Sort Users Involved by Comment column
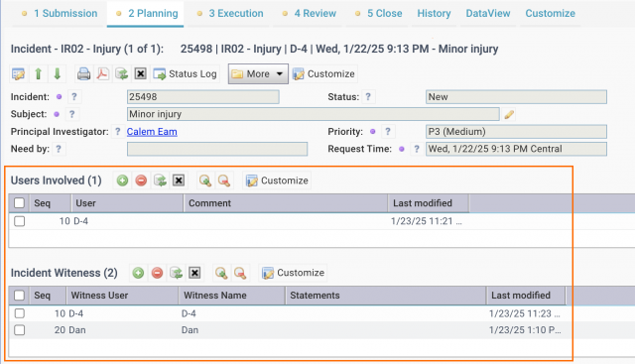 click(286, 203)
